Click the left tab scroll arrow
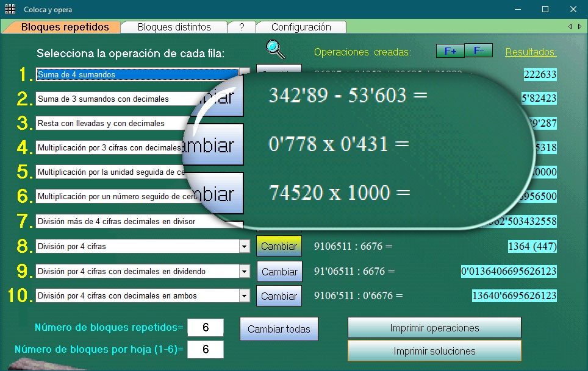Image resolution: width=588 pixels, height=371 pixels. pos(570,26)
